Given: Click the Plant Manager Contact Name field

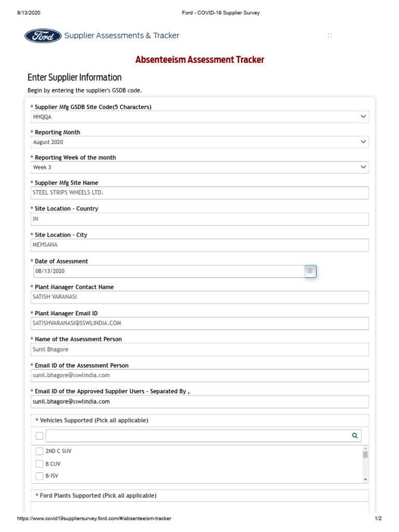Looking at the screenshot, I should 199,297.
